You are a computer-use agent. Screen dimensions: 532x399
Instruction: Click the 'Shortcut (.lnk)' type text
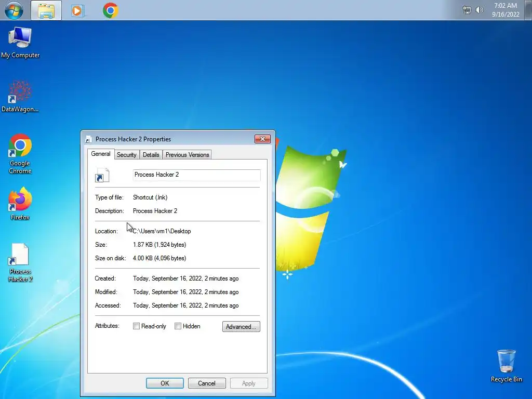[150, 197]
